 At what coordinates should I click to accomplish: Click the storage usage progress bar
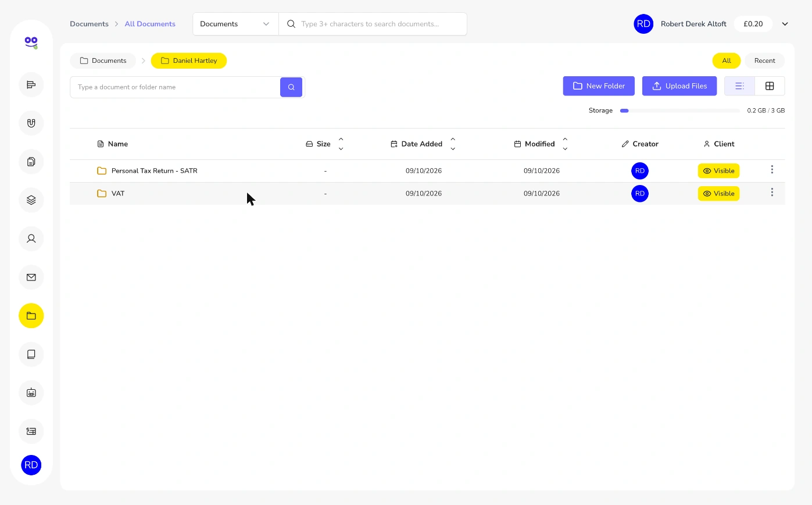[680, 111]
